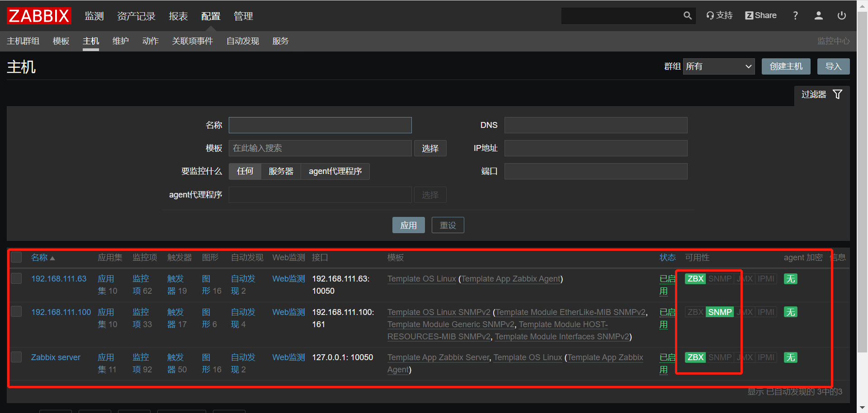The height and width of the screenshot is (413, 868).
Task: Click greyed SNMP badge for Zabbix server
Action: 720,357
